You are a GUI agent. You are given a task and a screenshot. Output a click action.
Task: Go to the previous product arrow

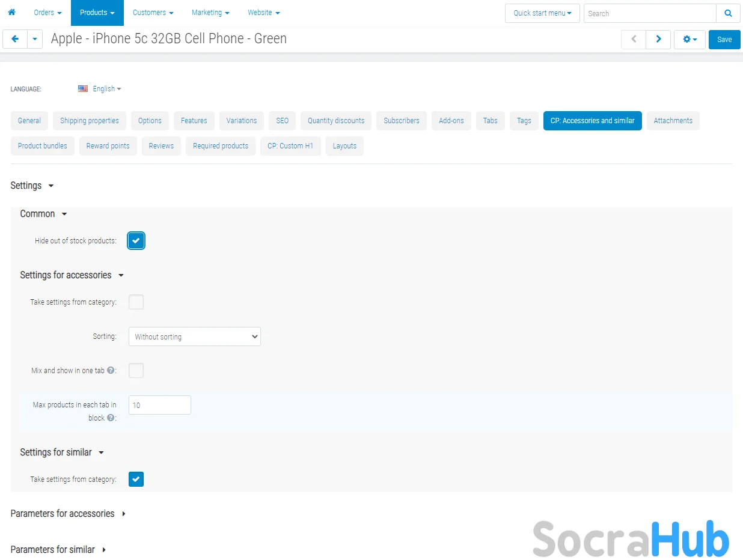(x=634, y=39)
